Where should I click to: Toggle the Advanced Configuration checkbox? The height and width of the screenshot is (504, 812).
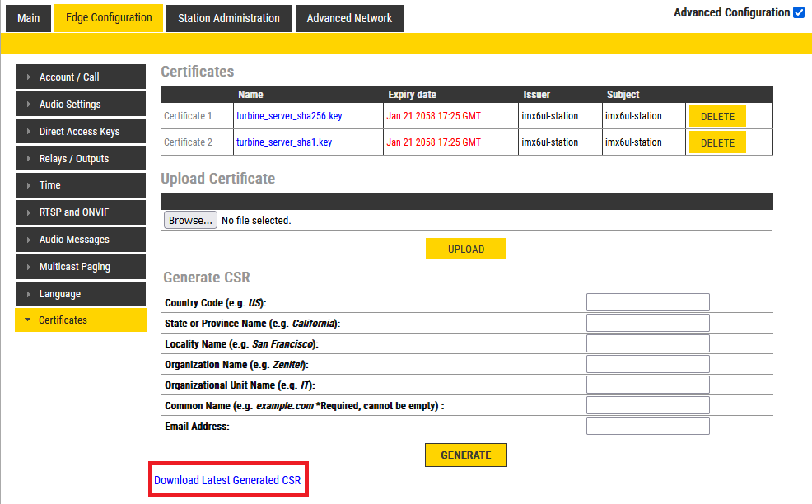pos(798,12)
